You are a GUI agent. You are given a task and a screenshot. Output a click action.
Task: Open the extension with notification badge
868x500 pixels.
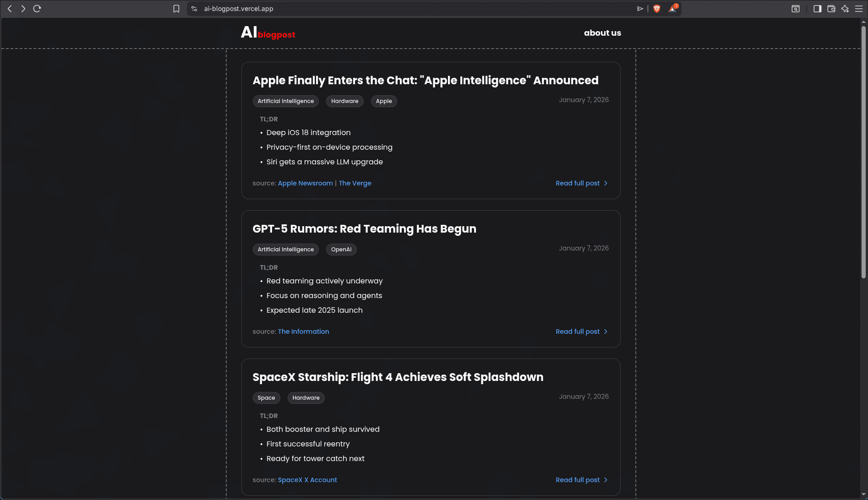click(x=672, y=8)
